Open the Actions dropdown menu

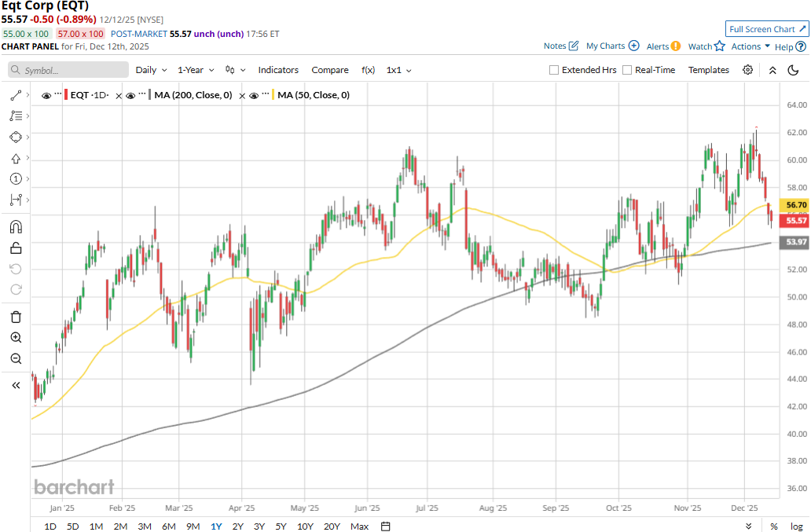[x=750, y=46]
